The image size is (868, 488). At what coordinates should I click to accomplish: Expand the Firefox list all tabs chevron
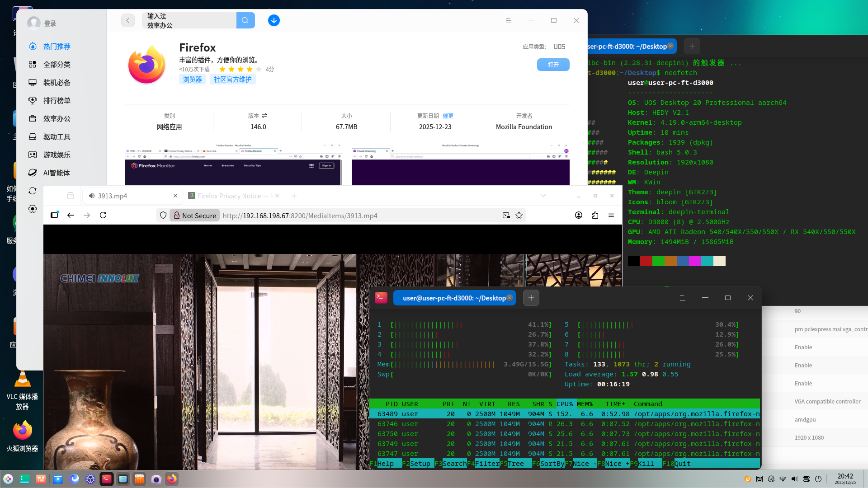tap(543, 196)
